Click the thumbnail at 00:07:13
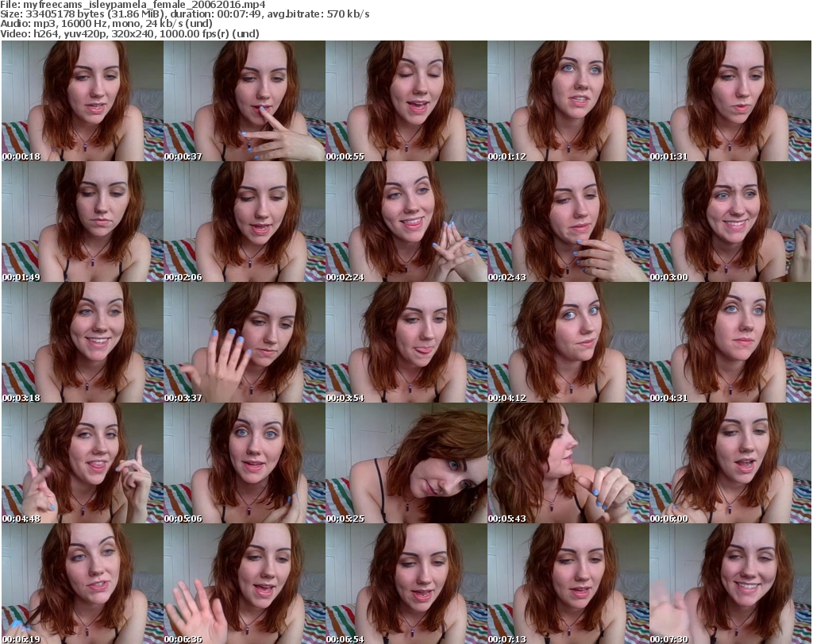Image resolution: width=813 pixels, height=644 pixels. (x=568, y=584)
